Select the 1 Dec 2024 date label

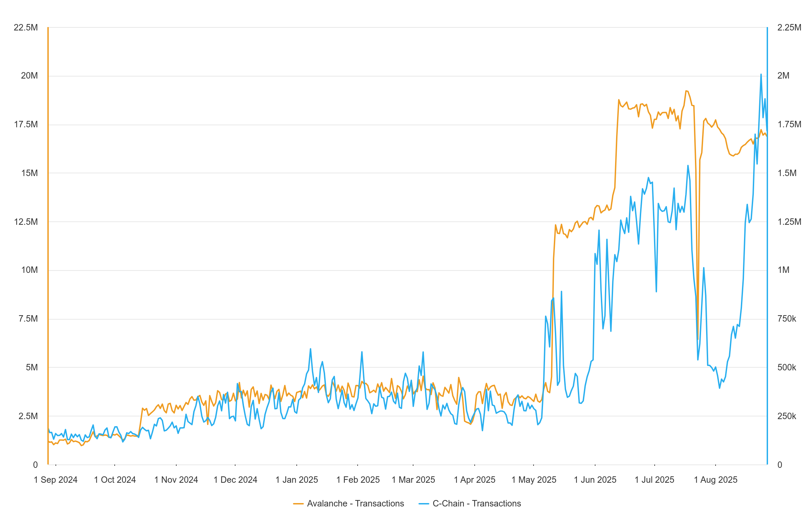(x=235, y=480)
